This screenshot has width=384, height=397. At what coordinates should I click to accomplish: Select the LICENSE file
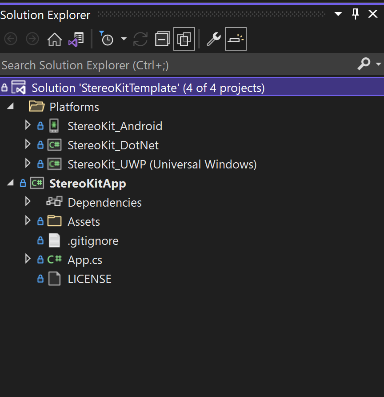click(x=90, y=279)
